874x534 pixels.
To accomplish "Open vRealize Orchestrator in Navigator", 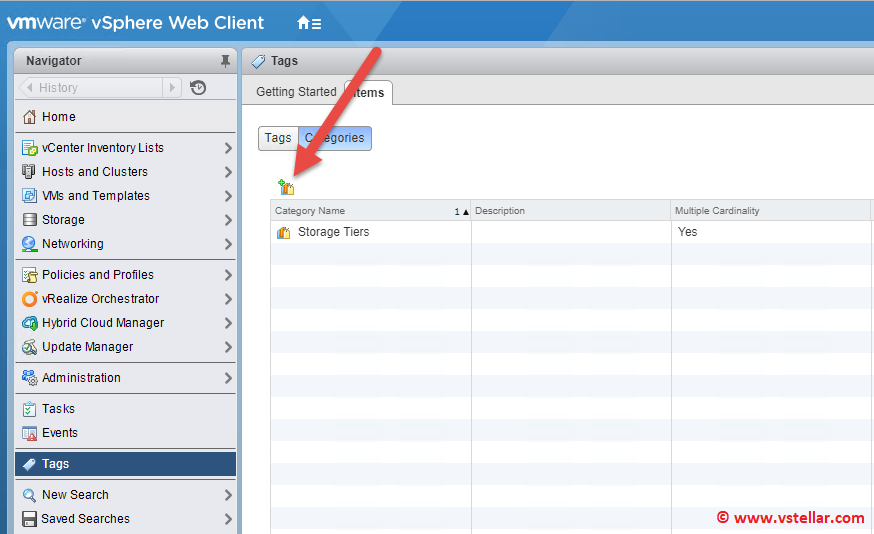I will point(100,299).
